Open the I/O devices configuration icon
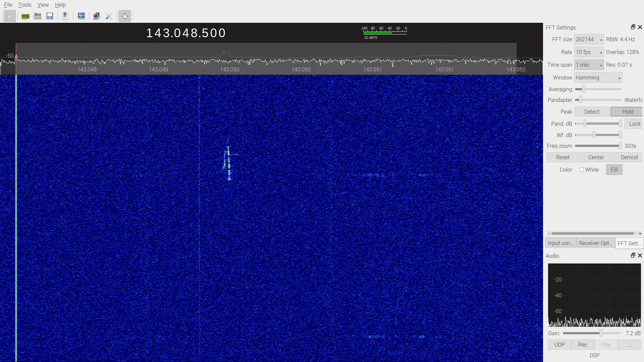This screenshot has width=644, height=362. click(25, 16)
